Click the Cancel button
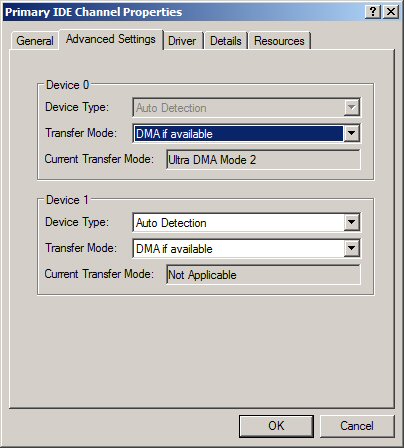The height and width of the screenshot is (448, 404). click(357, 426)
